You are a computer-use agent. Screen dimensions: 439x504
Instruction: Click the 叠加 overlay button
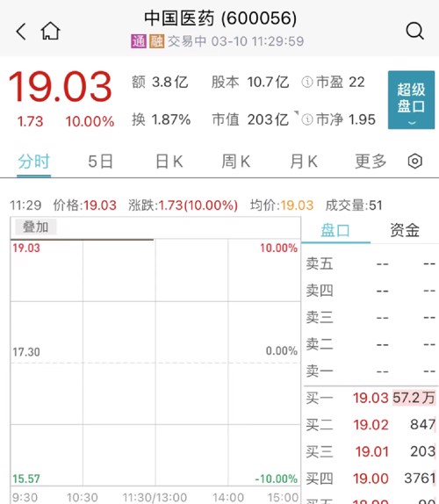[36, 227]
